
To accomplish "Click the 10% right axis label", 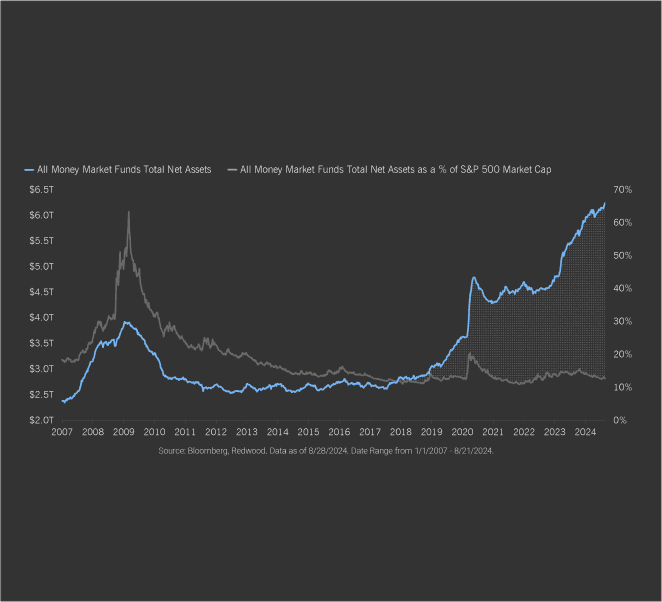I will 623,387.
